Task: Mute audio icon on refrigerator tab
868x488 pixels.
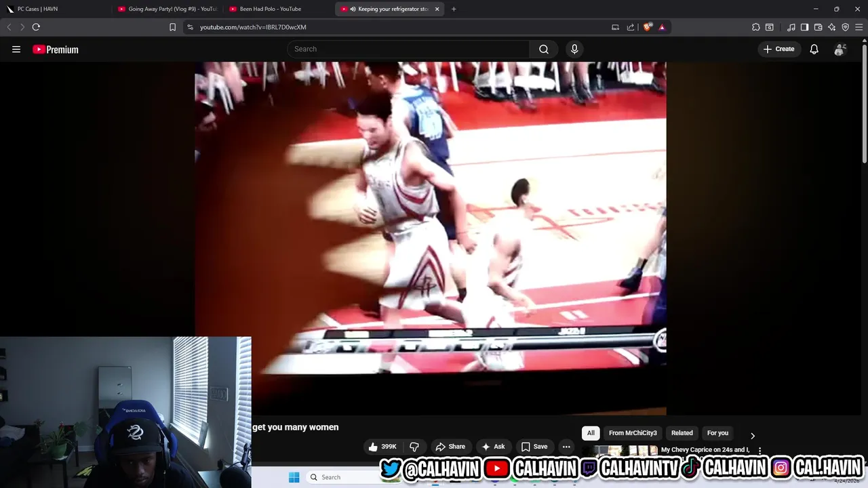Action: 353,9
